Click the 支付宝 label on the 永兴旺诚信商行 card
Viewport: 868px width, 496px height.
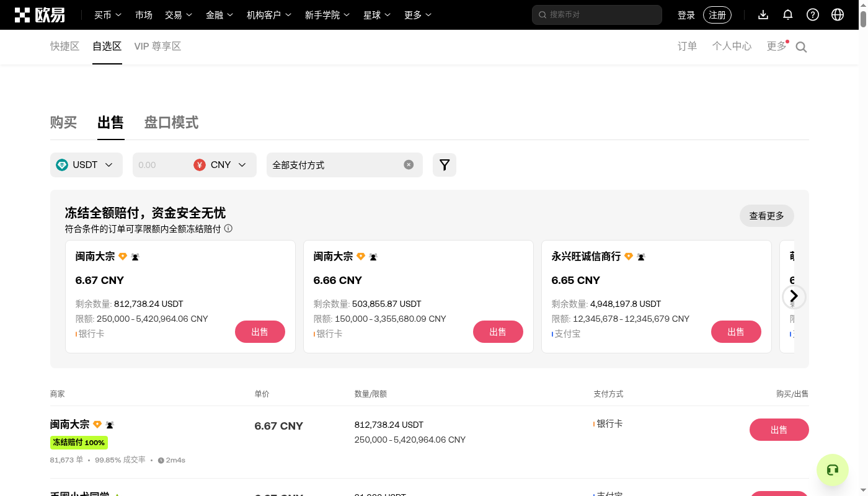point(567,334)
